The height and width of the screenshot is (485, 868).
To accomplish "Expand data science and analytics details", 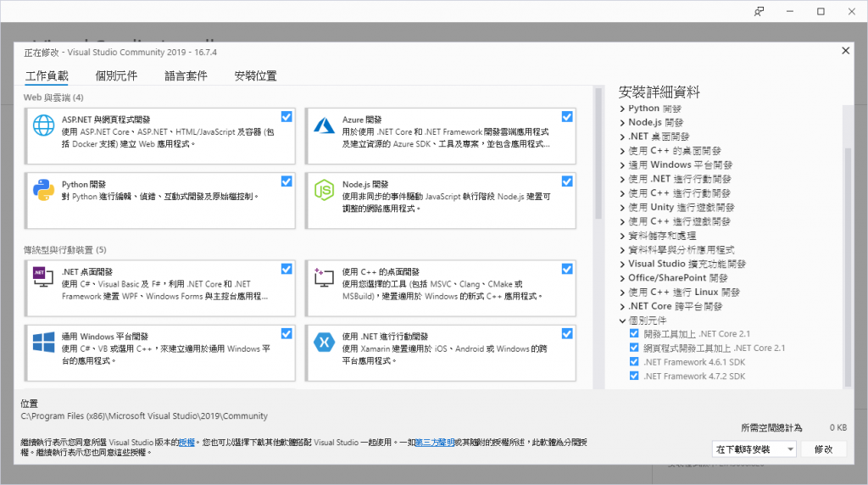I will click(x=622, y=249).
